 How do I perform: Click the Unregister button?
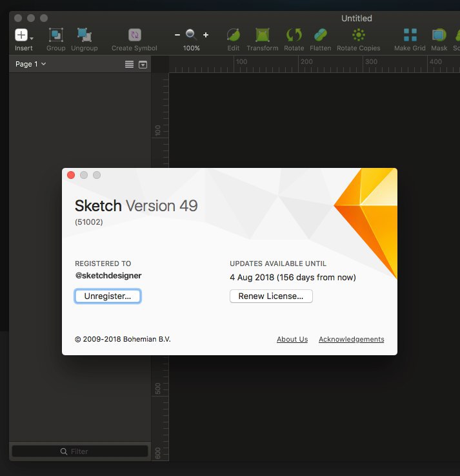pos(108,296)
